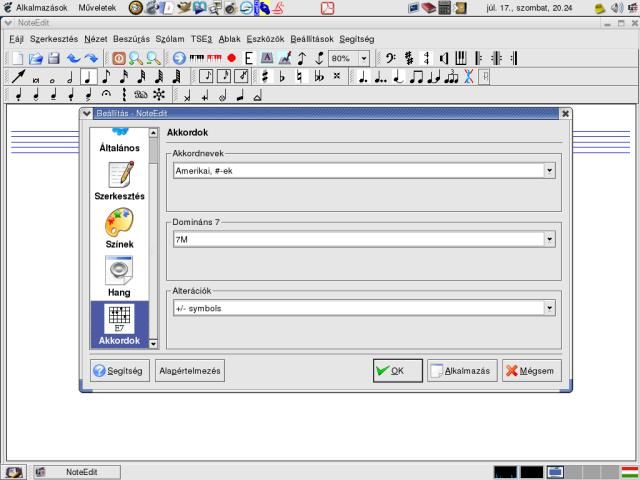Viewport: 640px width, 480px height.
Task: Expand the Akkordnevek dropdown
Action: pos(549,171)
